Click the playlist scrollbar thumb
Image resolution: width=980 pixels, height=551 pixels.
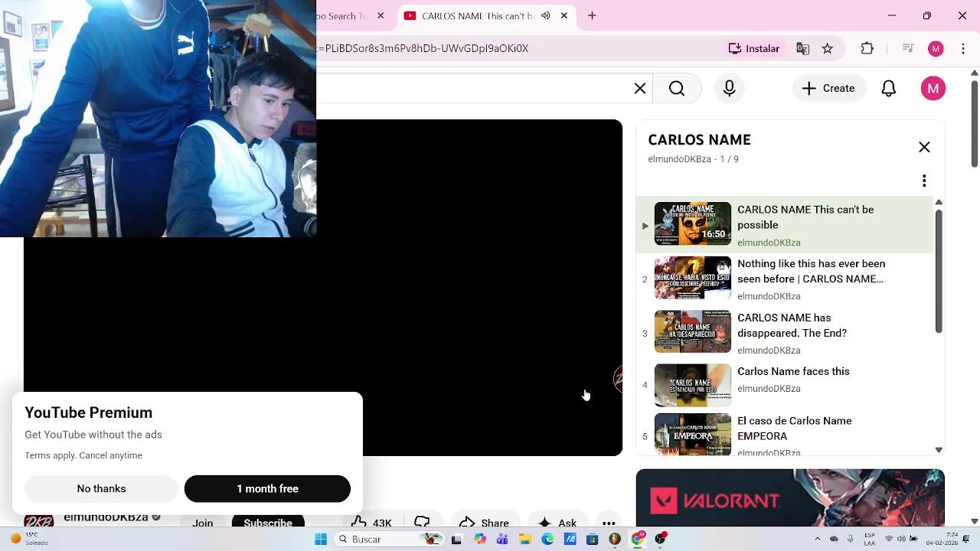(x=939, y=270)
